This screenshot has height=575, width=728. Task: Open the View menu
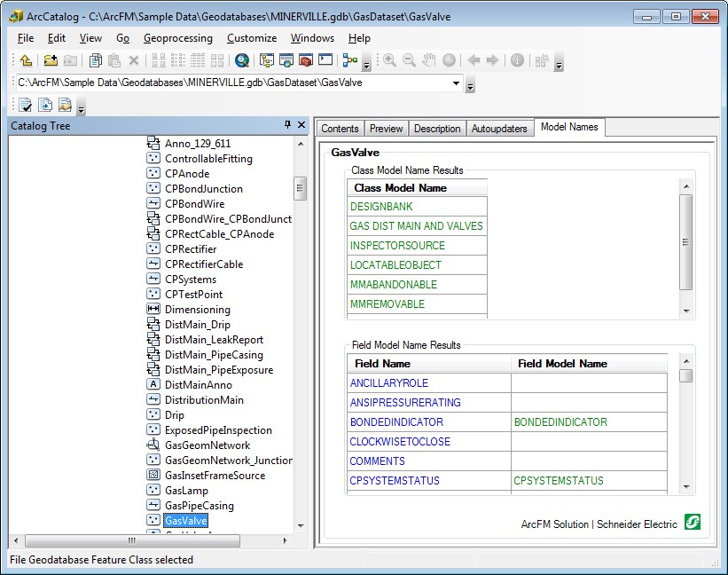pyautogui.click(x=90, y=38)
